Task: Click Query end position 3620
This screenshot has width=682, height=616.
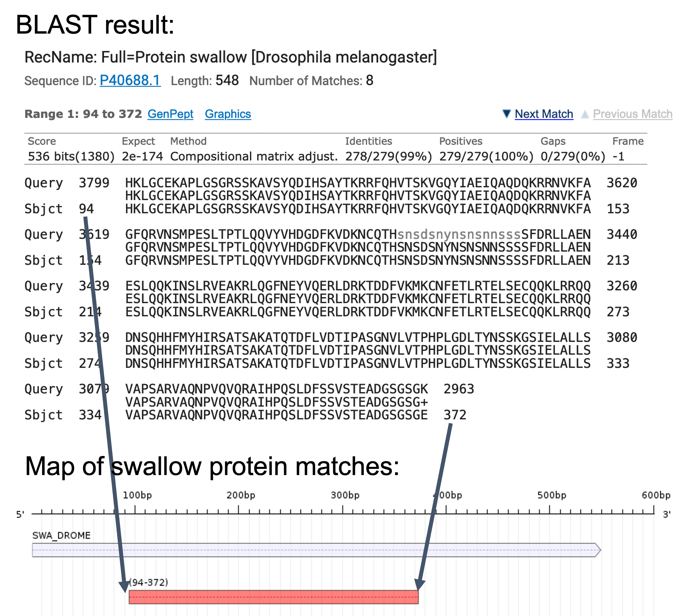Action: pos(622,183)
